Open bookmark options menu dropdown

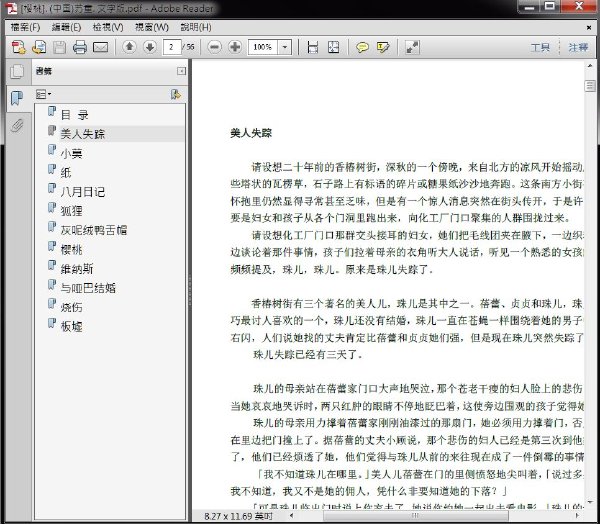click(x=43, y=94)
